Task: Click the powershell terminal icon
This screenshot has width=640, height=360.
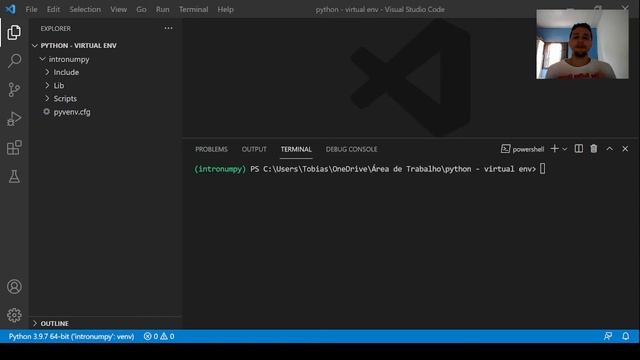Action: click(x=505, y=149)
